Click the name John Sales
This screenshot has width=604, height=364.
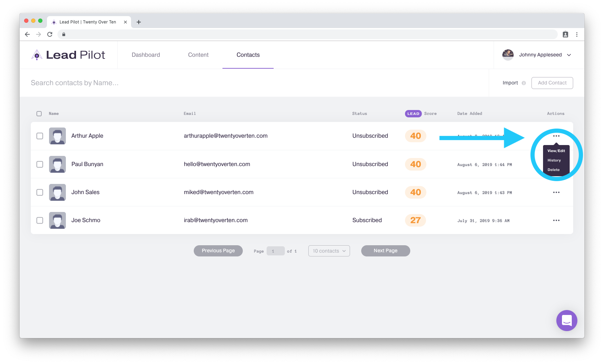85,192
